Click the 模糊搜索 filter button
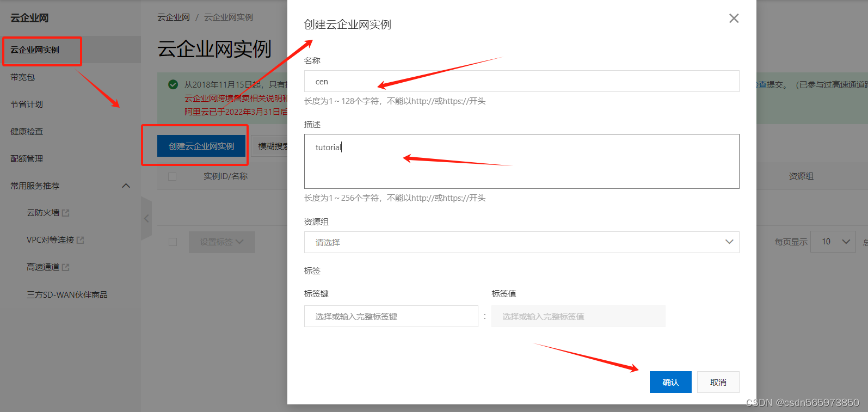 click(x=270, y=146)
